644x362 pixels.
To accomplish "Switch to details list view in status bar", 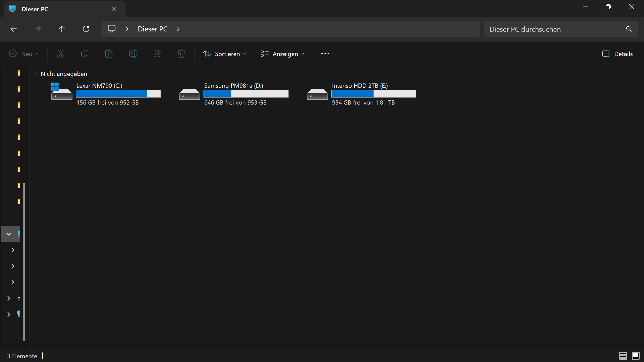I will [623, 356].
